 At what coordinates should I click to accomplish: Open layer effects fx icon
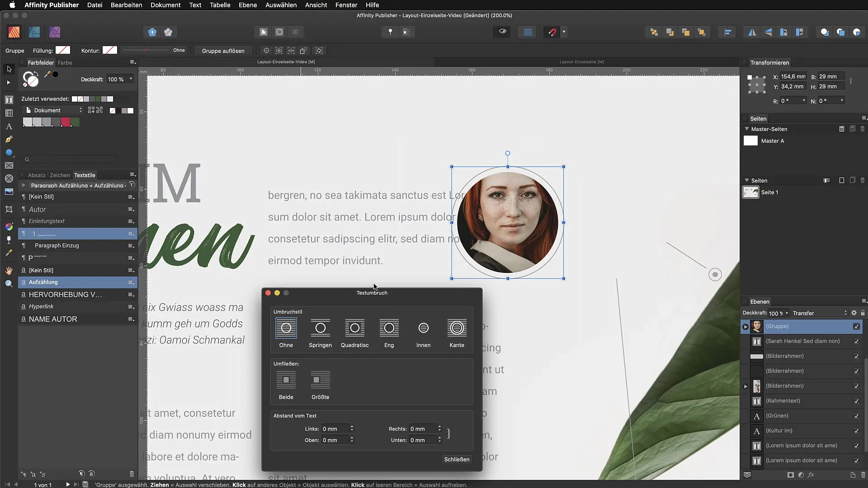tap(811, 475)
